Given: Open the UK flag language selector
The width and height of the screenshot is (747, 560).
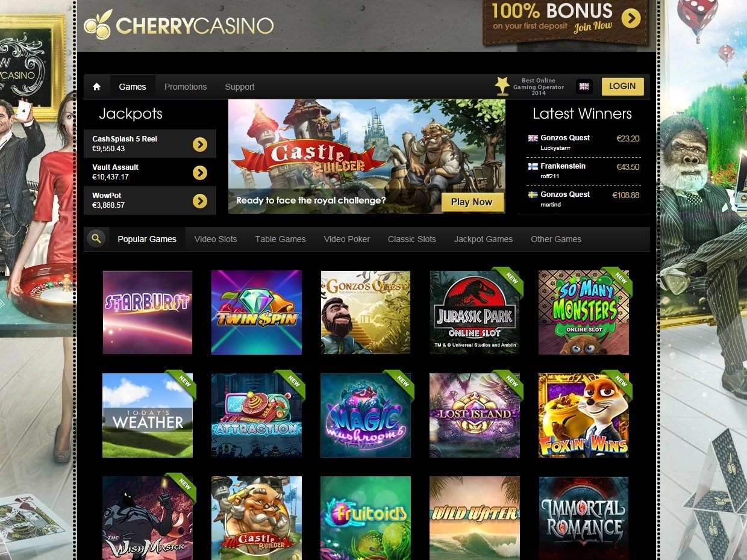Looking at the screenshot, I should (x=584, y=87).
